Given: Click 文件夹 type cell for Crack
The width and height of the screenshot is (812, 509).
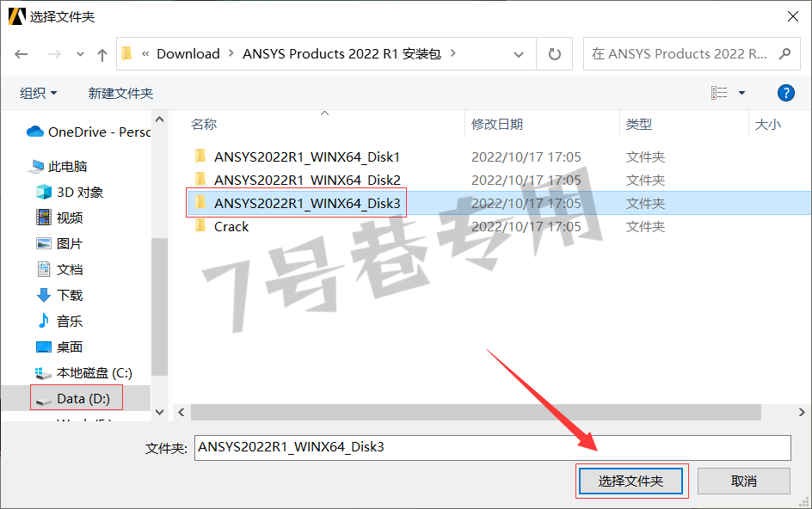Looking at the screenshot, I should tap(645, 227).
